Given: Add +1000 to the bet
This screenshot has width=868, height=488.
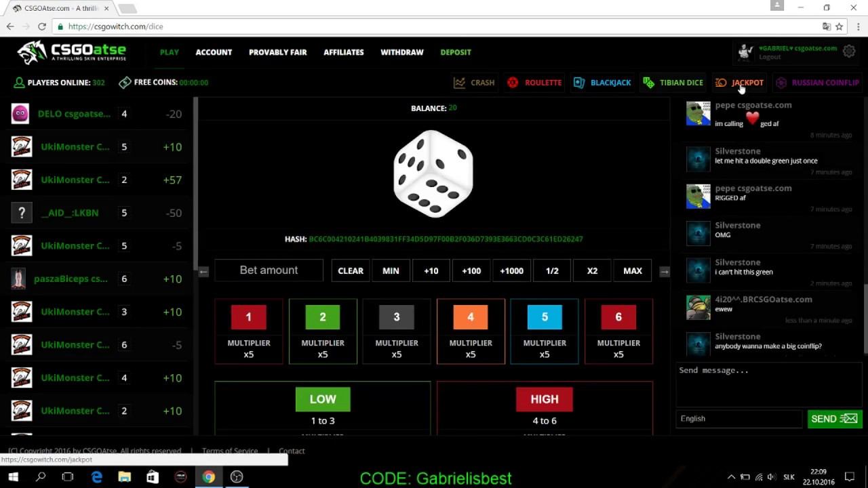Looking at the screenshot, I should click(x=512, y=270).
